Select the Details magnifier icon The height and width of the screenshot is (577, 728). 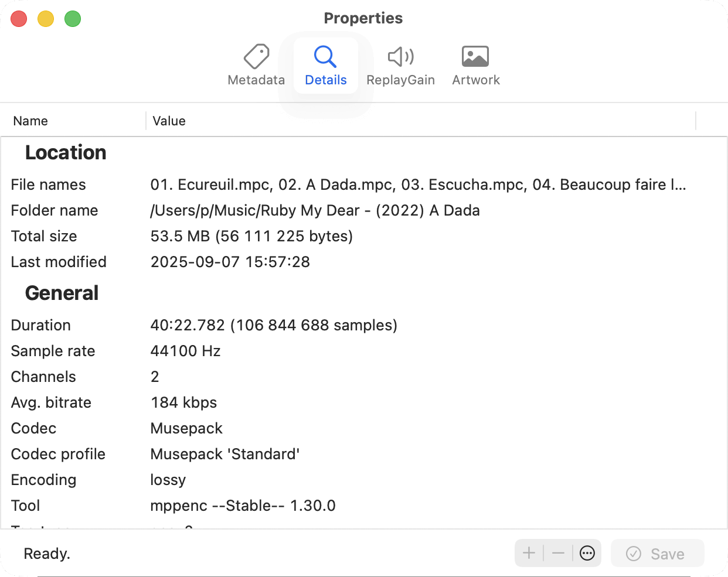tap(325, 57)
